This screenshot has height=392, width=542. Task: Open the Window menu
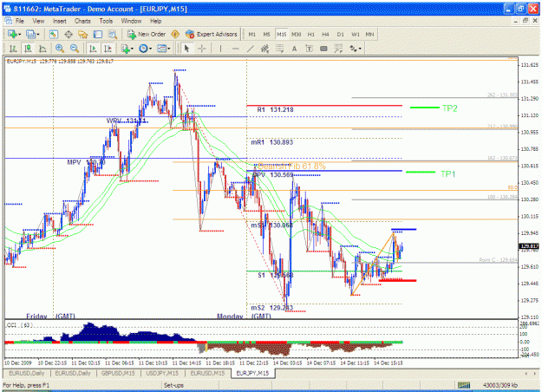[x=131, y=21]
